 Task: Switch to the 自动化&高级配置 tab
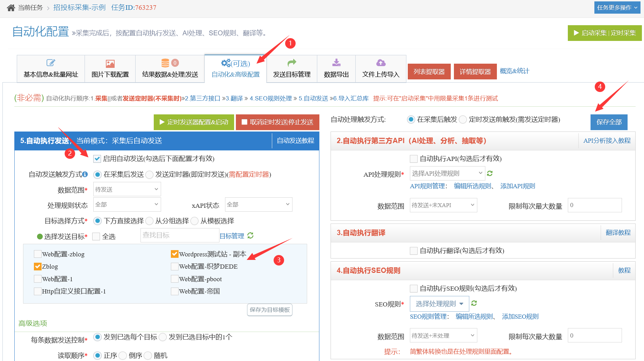236,69
